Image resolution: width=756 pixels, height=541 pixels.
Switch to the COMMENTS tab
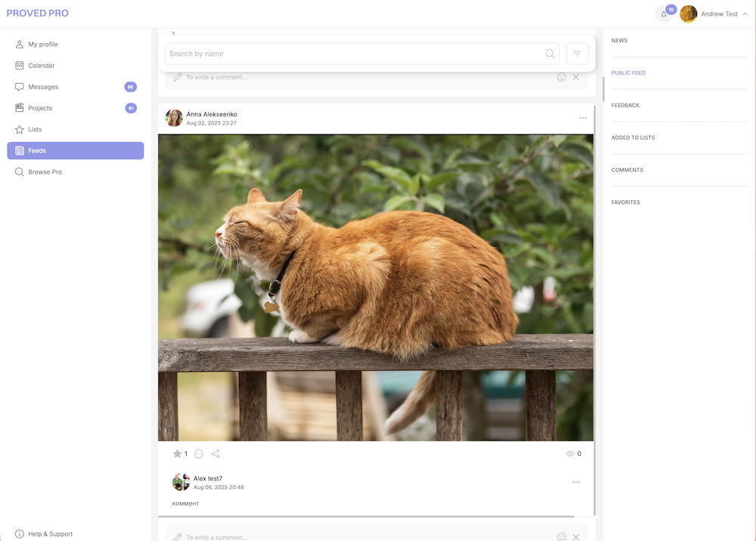click(x=627, y=169)
